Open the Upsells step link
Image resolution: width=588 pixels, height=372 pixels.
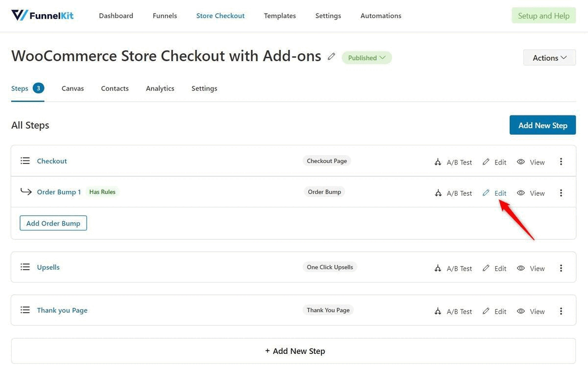pyautogui.click(x=48, y=267)
